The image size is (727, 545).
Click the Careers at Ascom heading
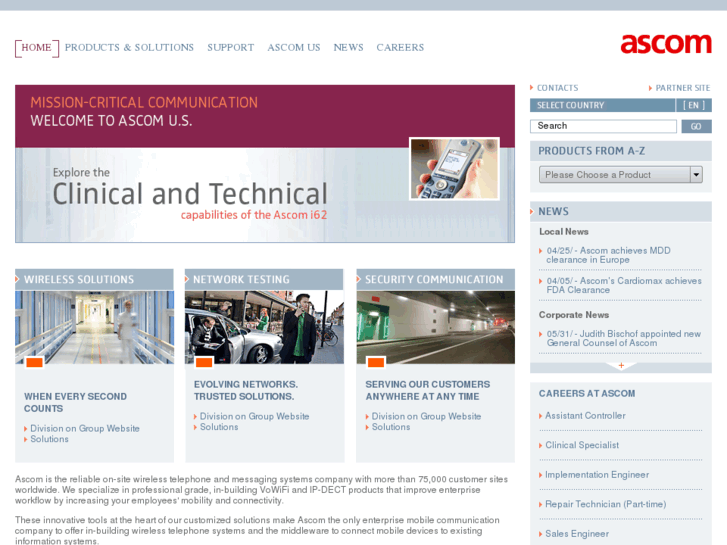click(587, 393)
